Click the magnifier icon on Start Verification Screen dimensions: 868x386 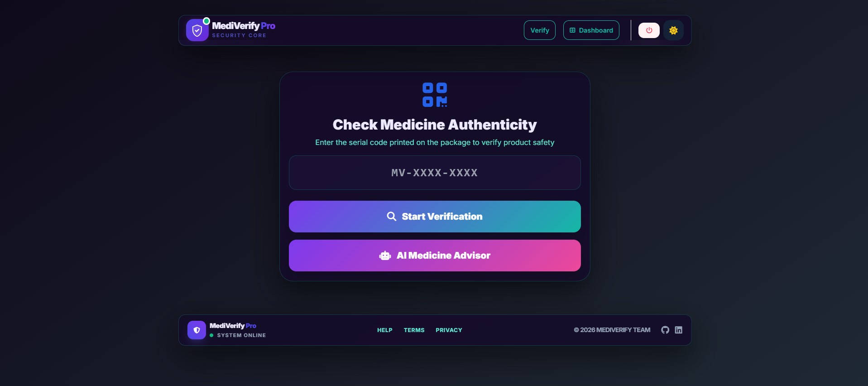tap(391, 217)
